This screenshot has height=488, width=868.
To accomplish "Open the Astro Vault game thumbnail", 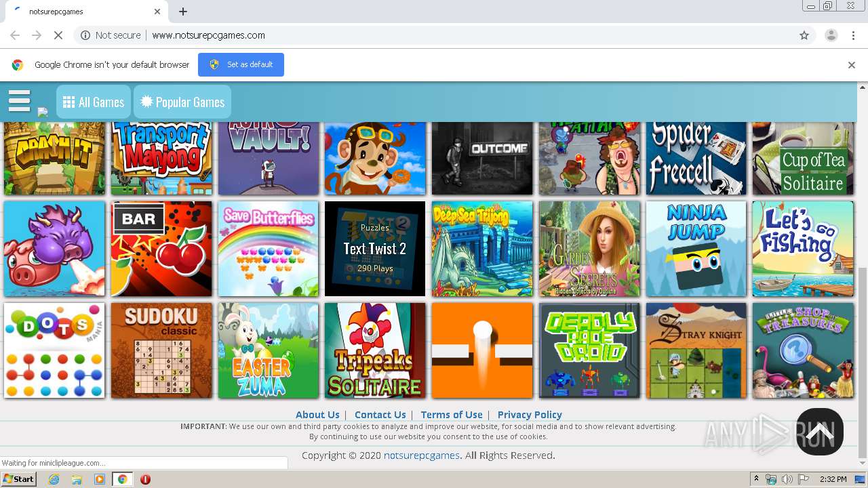I will 269,158.
